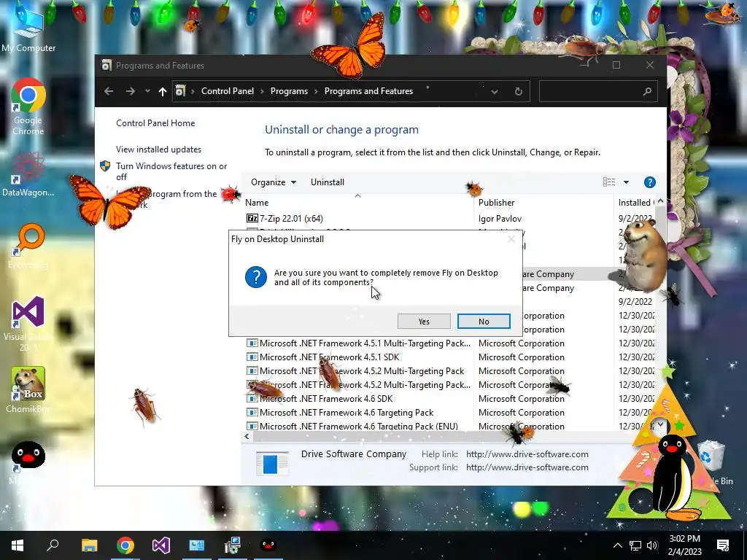Image resolution: width=747 pixels, height=560 pixels.
Task: Navigate up one level arrow
Action: pos(163,91)
